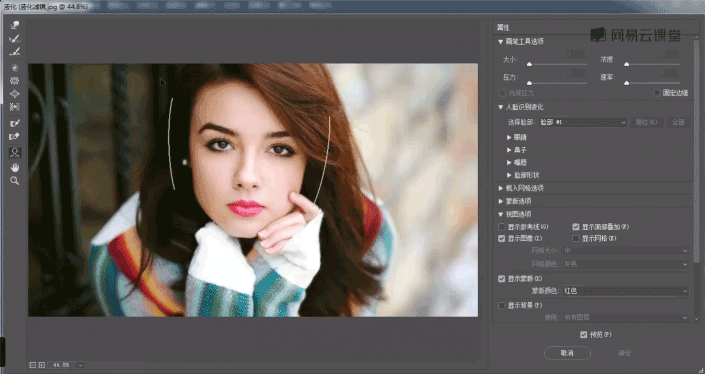The width and height of the screenshot is (705, 374).
Task: Collapse the 视图选项 section
Action: coord(500,214)
